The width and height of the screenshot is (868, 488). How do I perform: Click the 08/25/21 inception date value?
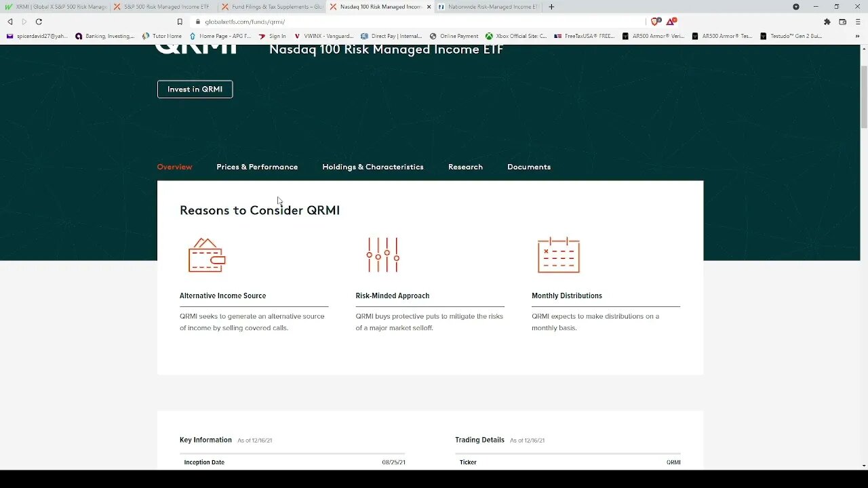(x=393, y=462)
